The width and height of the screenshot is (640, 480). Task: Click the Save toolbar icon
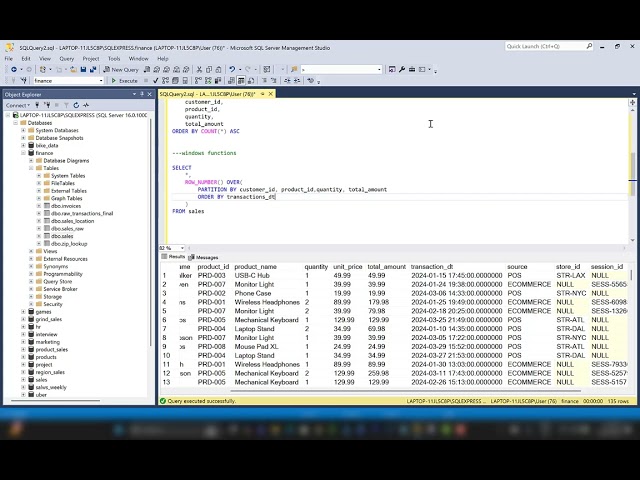83,69
